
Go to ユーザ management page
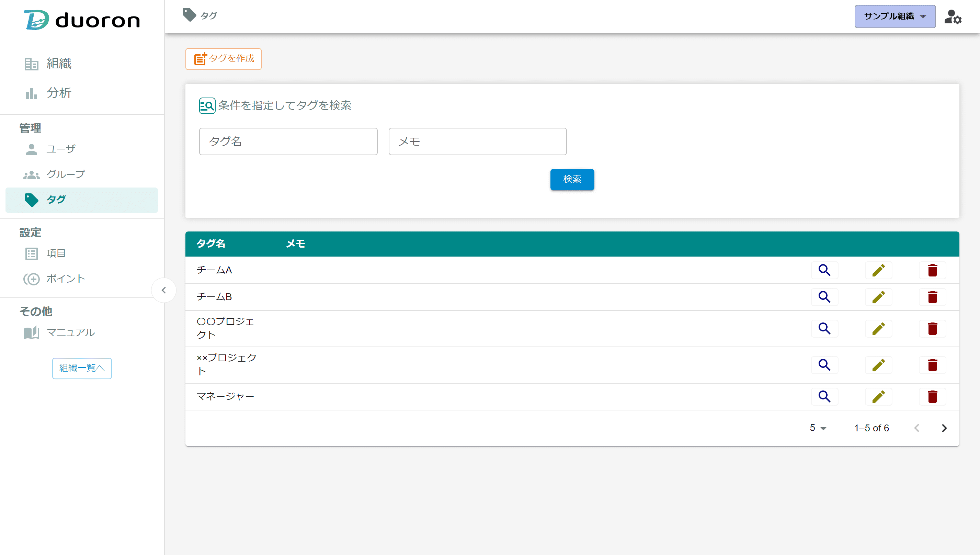82,149
